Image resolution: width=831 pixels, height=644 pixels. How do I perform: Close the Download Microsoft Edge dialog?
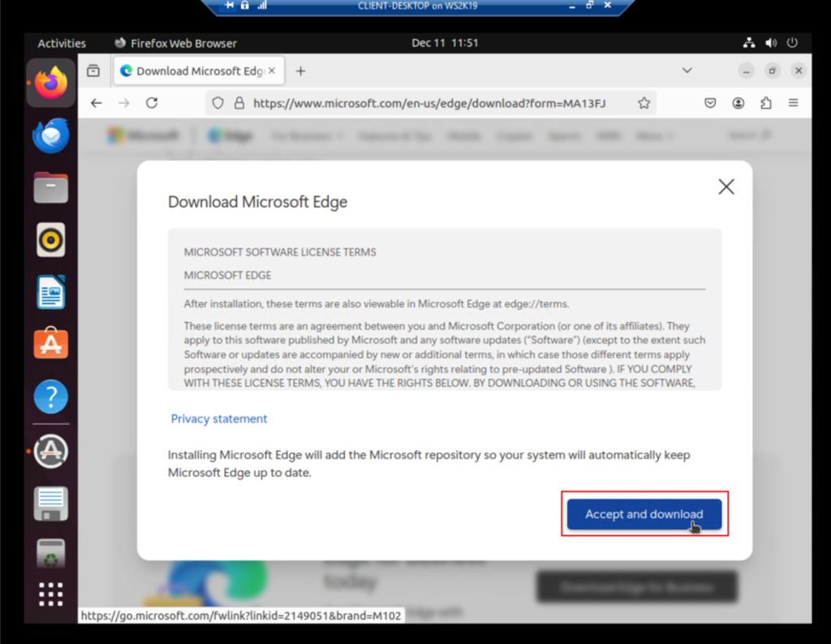(726, 187)
